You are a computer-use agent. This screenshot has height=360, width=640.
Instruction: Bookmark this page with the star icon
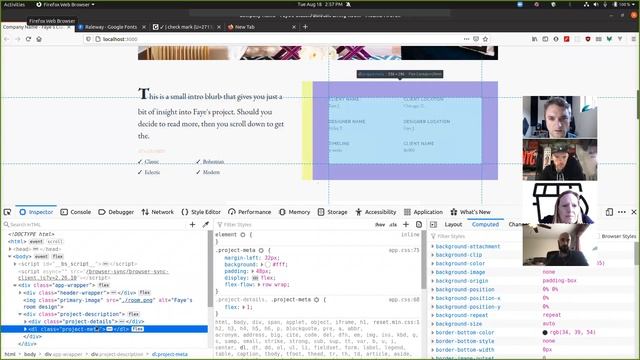[x=485, y=39]
